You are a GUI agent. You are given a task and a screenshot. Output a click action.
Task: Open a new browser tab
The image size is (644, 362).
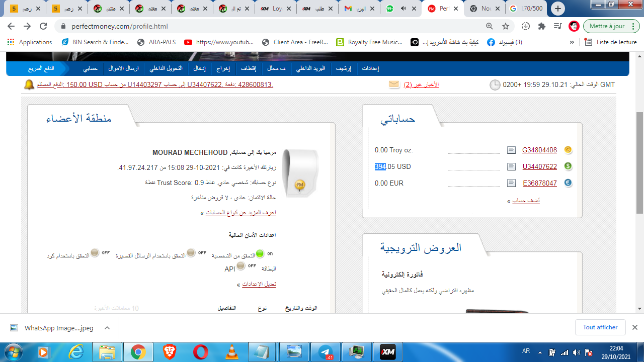(558, 9)
